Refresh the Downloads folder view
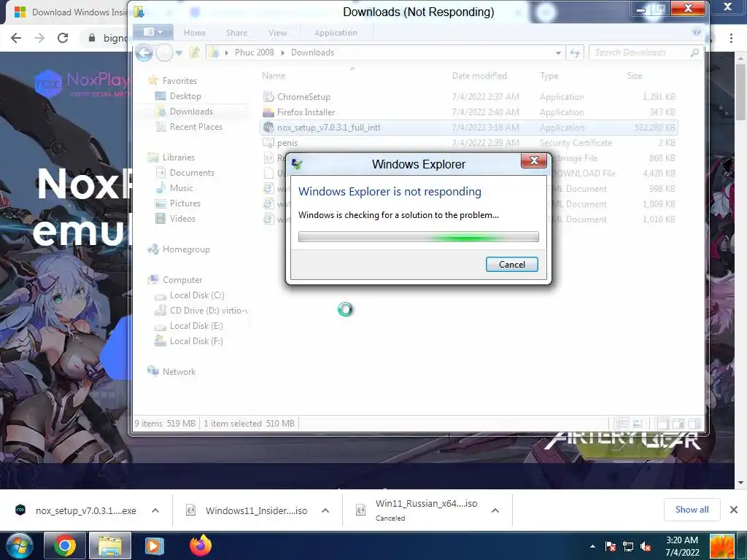 tap(575, 52)
